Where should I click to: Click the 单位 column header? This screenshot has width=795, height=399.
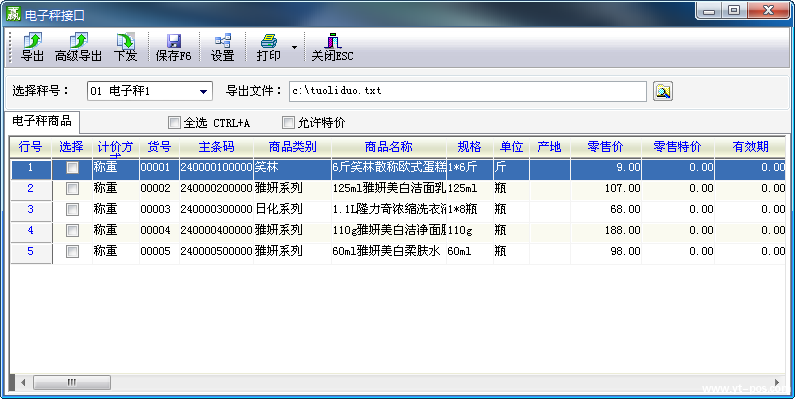click(512, 147)
